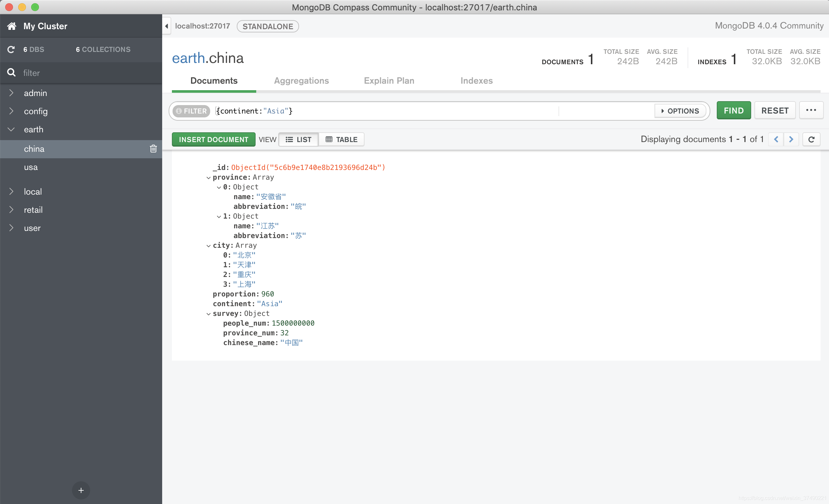
Task: Refresh the databases list in sidebar
Action: coord(11,49)
